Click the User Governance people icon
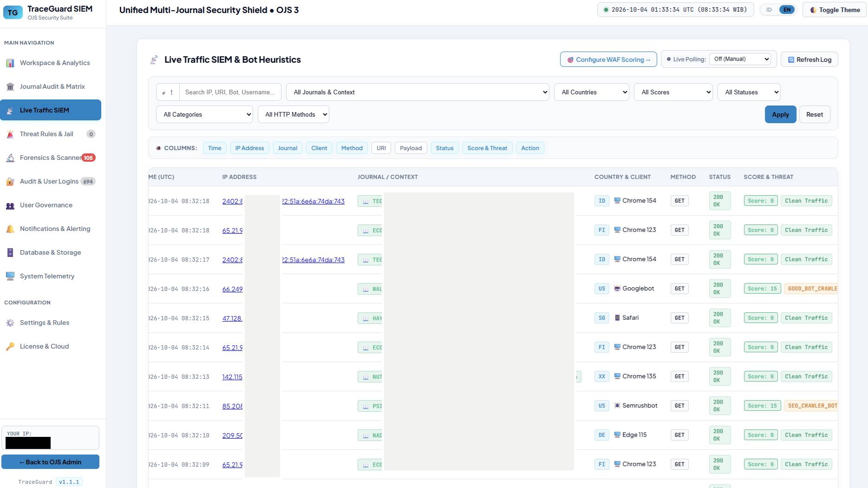 [10, 205]
